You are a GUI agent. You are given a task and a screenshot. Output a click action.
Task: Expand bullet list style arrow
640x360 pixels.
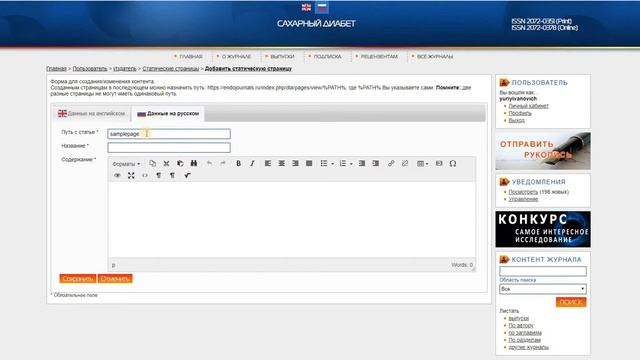(332, 164)
